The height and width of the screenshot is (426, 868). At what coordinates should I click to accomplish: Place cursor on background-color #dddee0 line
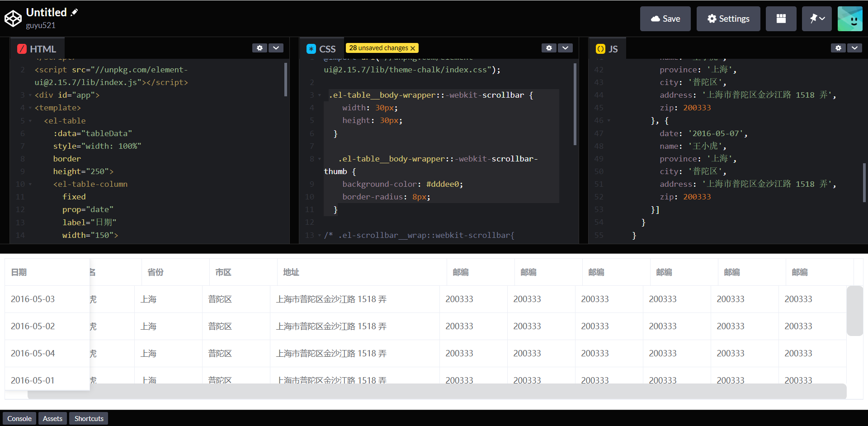402,184
